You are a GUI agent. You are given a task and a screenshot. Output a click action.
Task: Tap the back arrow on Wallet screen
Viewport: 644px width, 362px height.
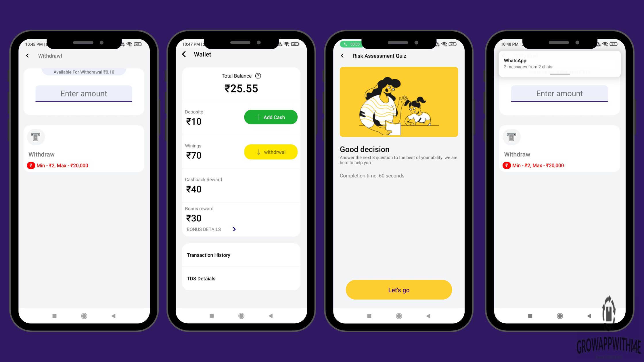pos(185,54)
